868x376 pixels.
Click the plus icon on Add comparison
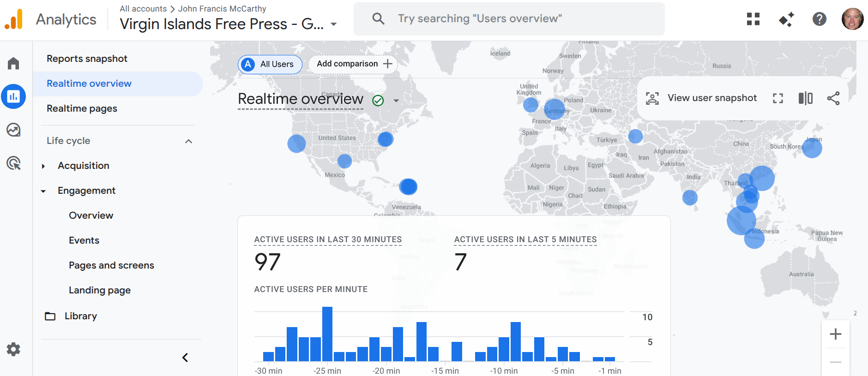pos(388,64)
